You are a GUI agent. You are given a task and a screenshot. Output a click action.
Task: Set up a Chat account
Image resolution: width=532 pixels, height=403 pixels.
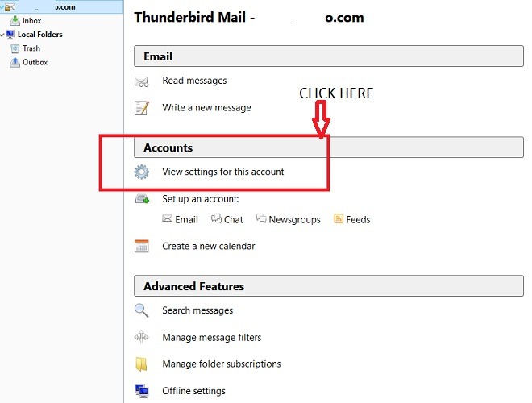click(x=234, y=219)
